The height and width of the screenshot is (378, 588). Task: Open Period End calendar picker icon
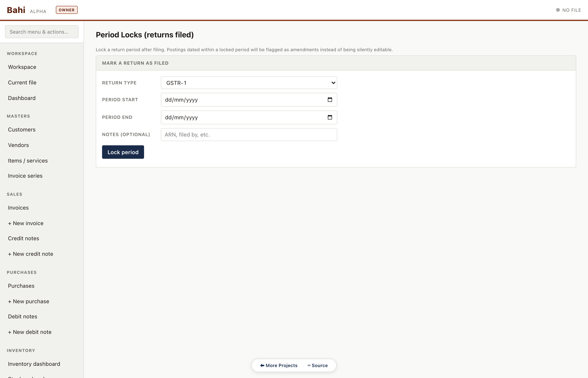pos(330,117)
